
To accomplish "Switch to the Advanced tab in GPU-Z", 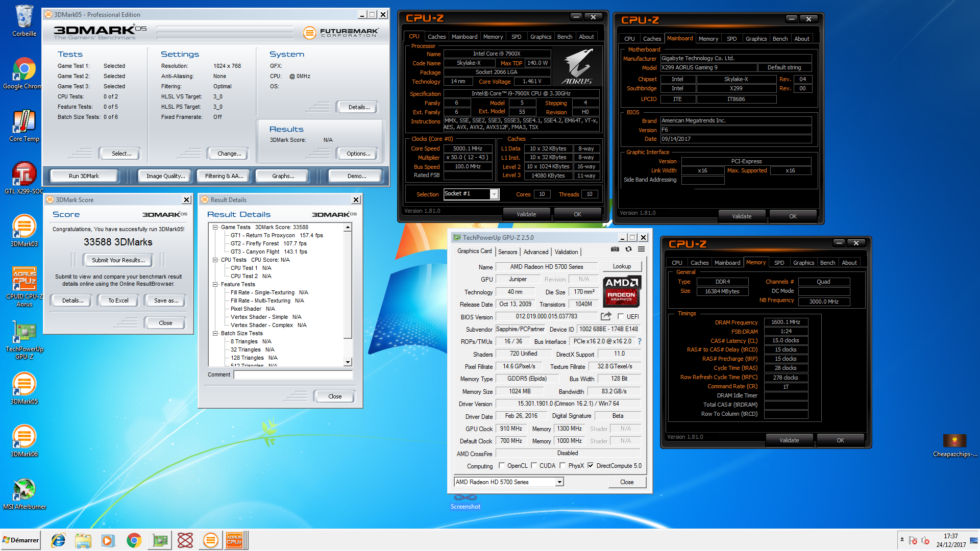I will (536, 252).
